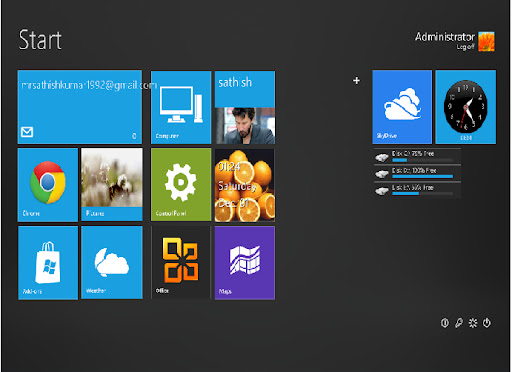
Task: Click the Log off link
Action: pos(465,47)
